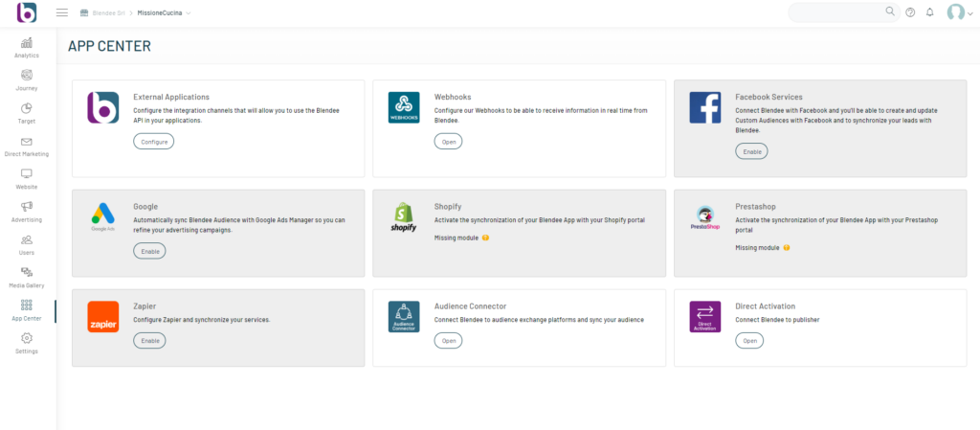
Task: Open the Target sidebar item
Action: (27, 112)
